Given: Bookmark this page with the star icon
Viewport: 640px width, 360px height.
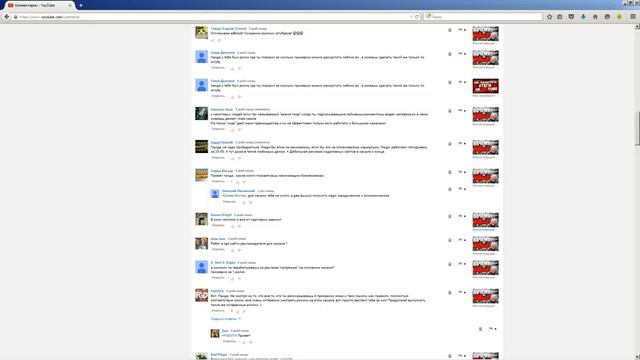Looking at the screenshot, I should (x=549, y=17).
